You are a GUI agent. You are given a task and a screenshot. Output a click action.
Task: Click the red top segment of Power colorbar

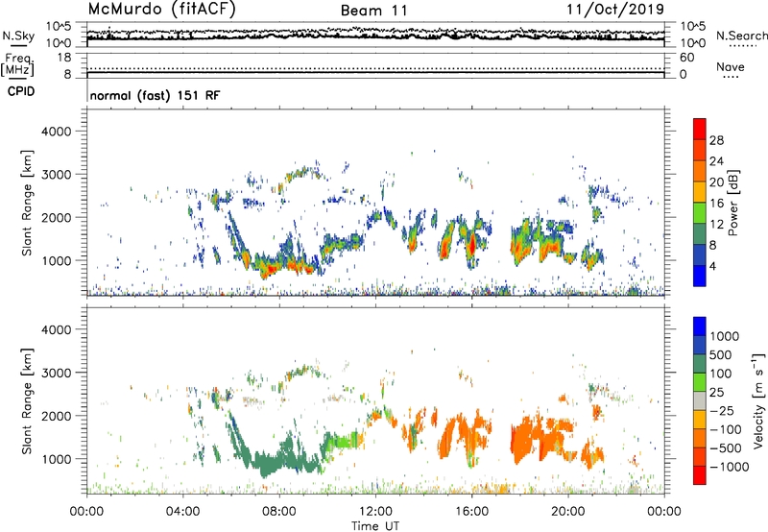click(700, 129)
